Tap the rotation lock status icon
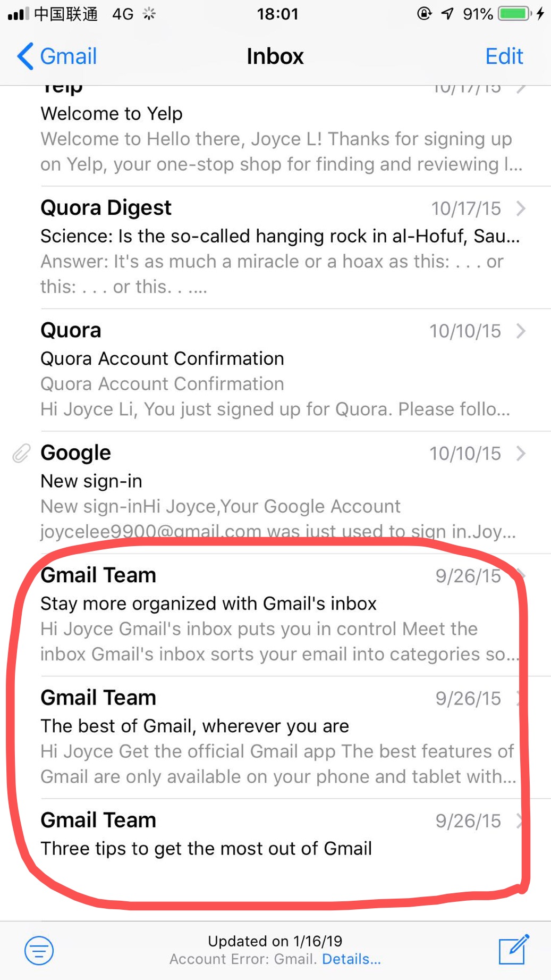The image size is (551, 980). 424,14
